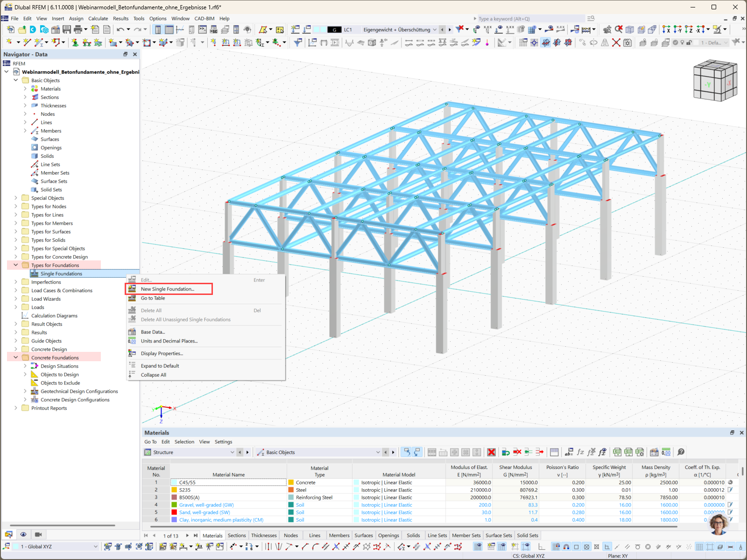
Task: Click the Save icon in the main toolbar
Action: [67, 29]
